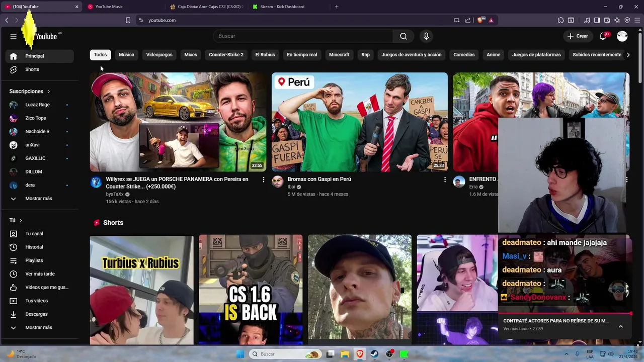The height and width of the screenshot is (362, 644).
Task: Click the Brave Rewards triangle icon
Action: coord(491,20)
